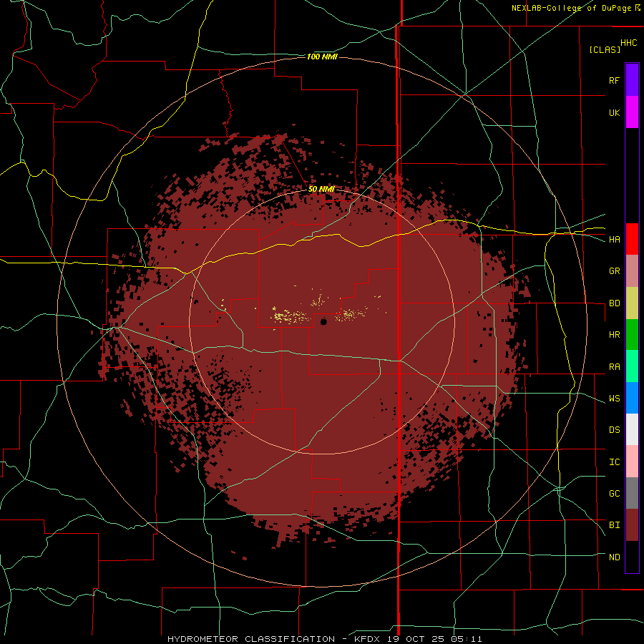
Task: Click the HR legend label
Action: point(614,335)
